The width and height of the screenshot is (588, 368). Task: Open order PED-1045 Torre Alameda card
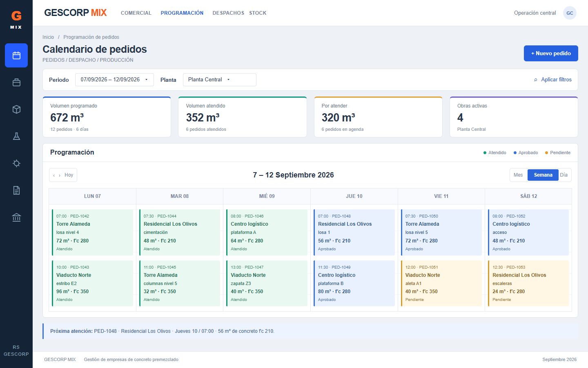180,283
